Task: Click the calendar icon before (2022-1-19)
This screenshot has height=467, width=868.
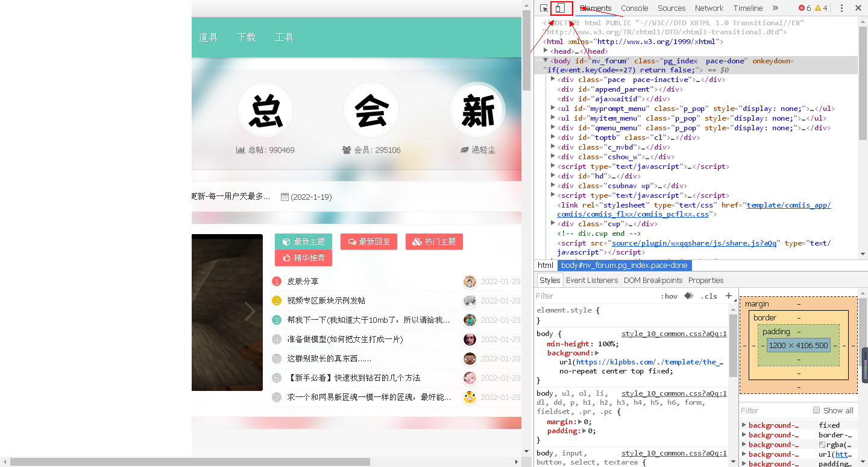Action: 285,197
